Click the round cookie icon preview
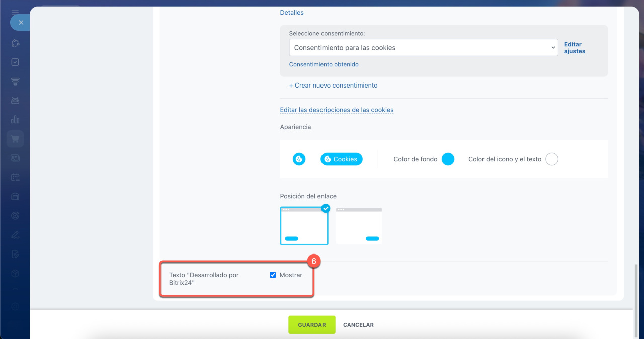Screen dimensions: 644x339 click(299, 159)
